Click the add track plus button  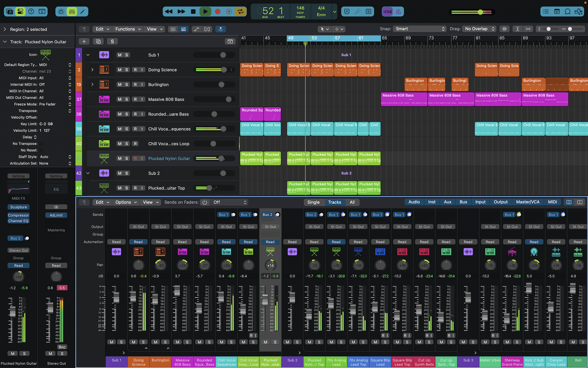point(84,41)
